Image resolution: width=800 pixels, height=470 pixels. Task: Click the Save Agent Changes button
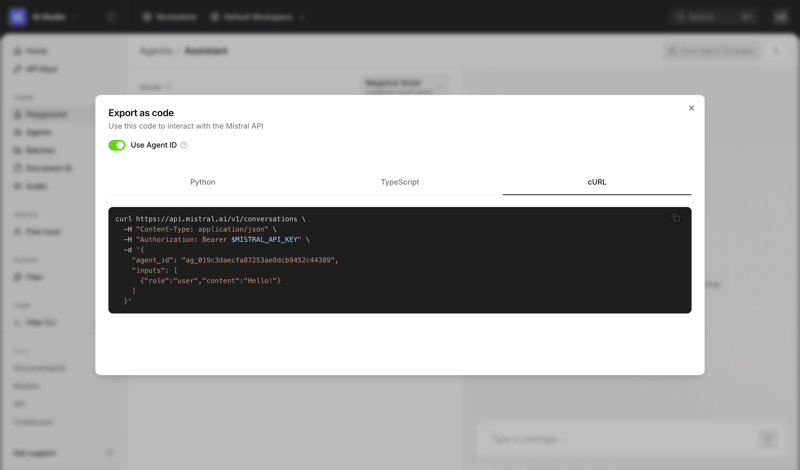712,51
